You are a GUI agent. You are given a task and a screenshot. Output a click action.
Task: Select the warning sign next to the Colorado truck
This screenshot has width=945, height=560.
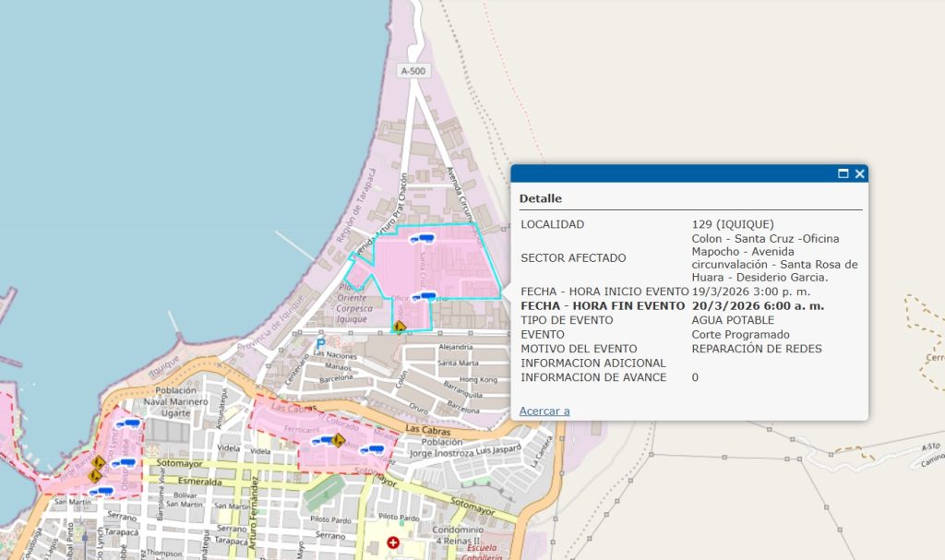tap(341, 441)
